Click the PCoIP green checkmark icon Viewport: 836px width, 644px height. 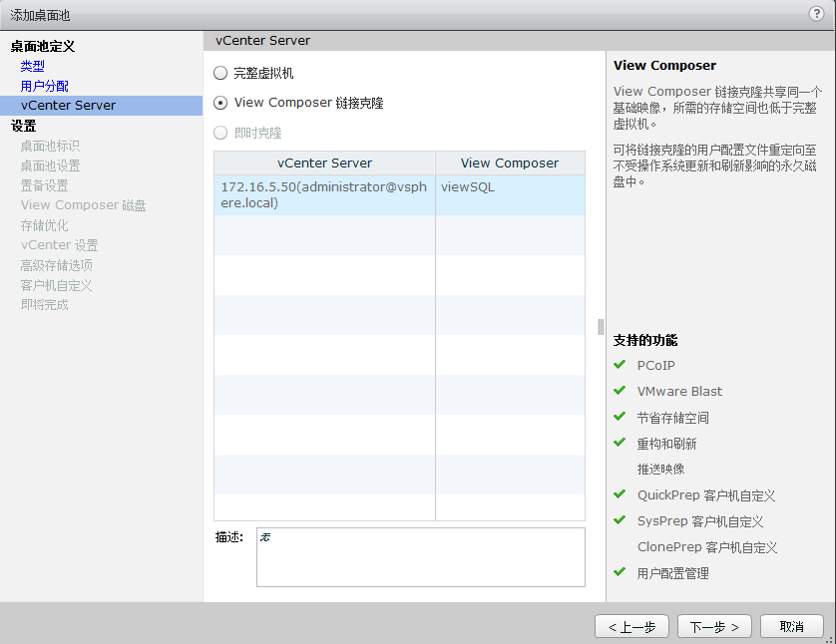(x=620, y=365)
